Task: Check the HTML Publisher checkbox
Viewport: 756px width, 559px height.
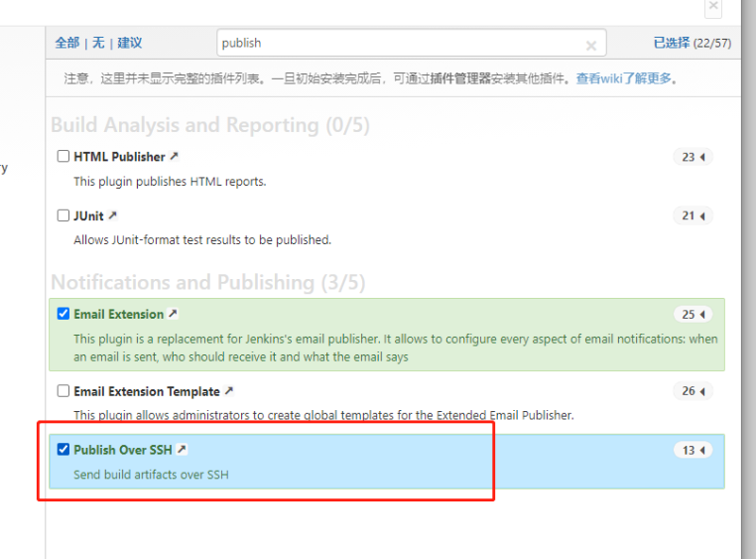Action: [x=63, y=156]
